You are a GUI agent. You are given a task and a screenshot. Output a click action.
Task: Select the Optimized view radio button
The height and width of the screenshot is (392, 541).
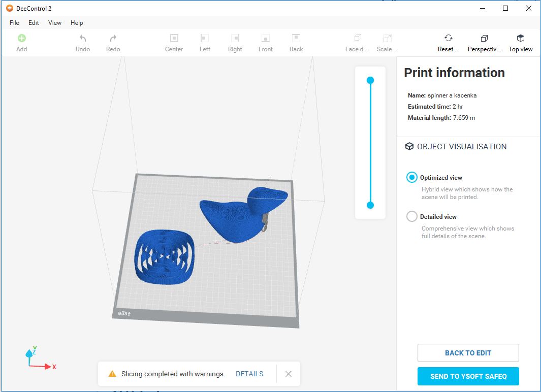412,177
